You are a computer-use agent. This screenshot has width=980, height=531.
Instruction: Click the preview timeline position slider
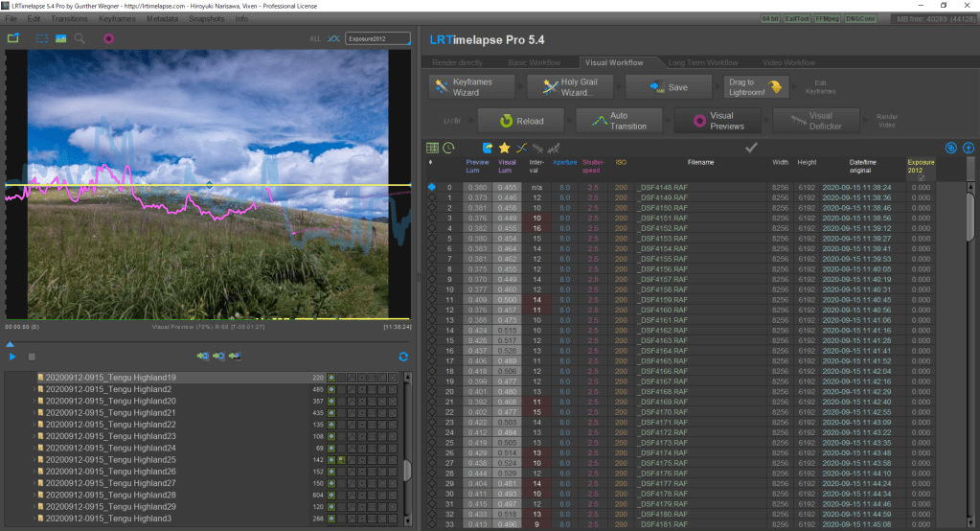(10, 344)
